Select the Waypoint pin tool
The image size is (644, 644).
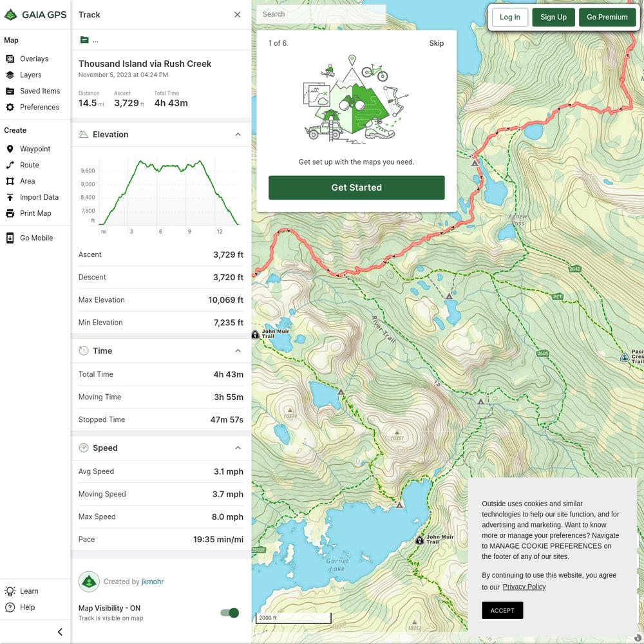pos(28,149)
